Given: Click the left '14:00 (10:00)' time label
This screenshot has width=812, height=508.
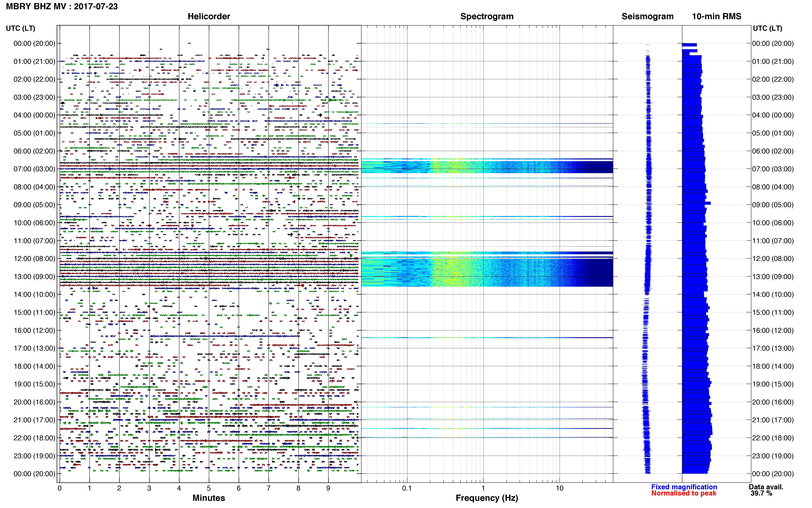Looking at the screenshot, I should tap(34, 294).
